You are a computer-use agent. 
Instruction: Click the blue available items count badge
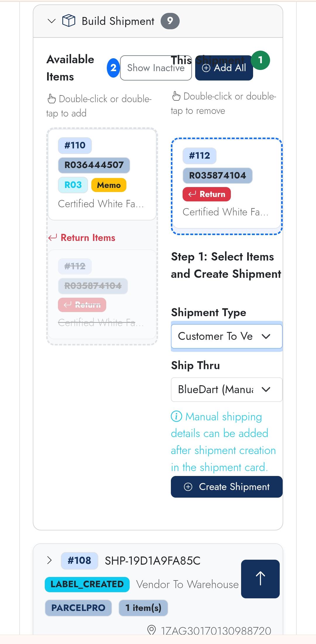tap(113, 68)
